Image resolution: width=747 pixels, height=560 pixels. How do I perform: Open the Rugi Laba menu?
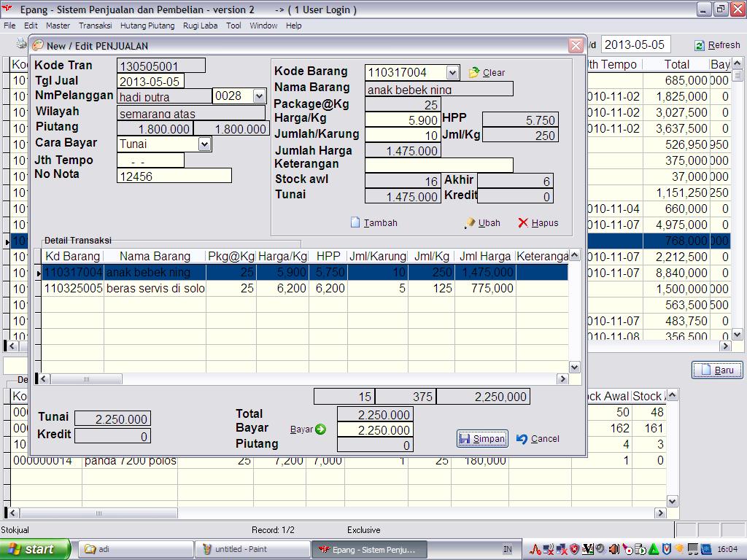(200, 26)
